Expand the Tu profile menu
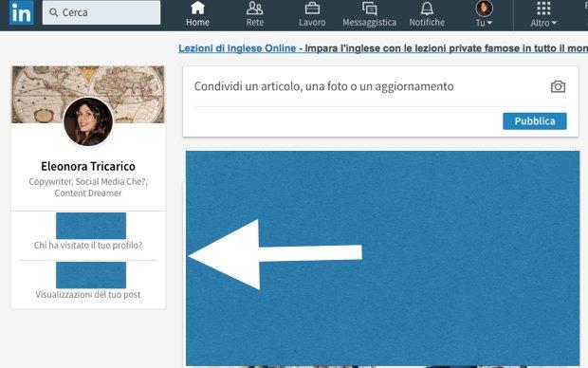The width and height of the screenshot is (588, 368). point(484,14)
